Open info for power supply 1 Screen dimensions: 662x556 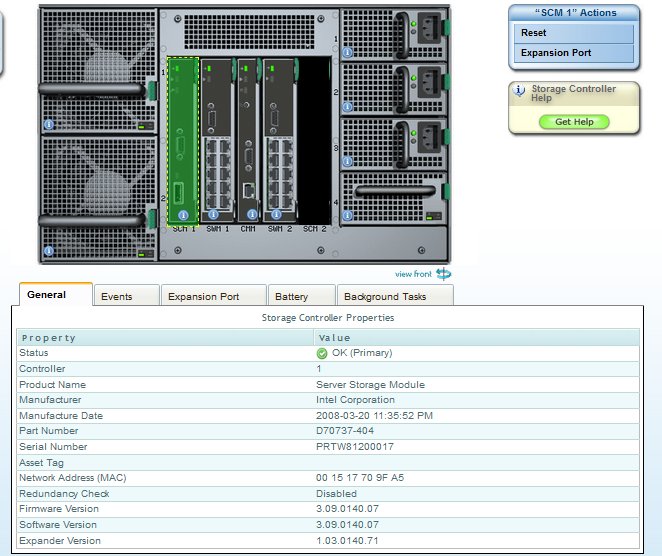(x=347, y=52)
